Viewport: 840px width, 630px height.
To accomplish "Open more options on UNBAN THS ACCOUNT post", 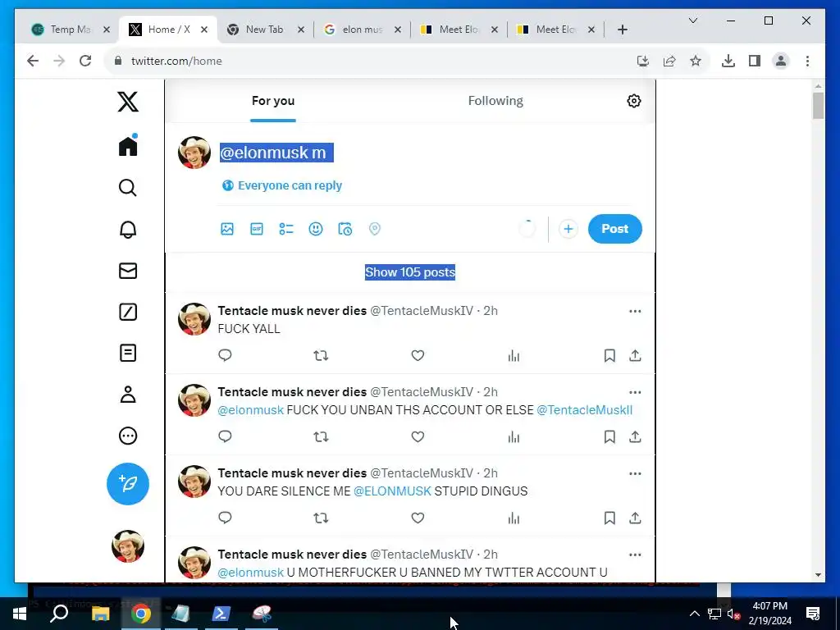I will (635, 393).
